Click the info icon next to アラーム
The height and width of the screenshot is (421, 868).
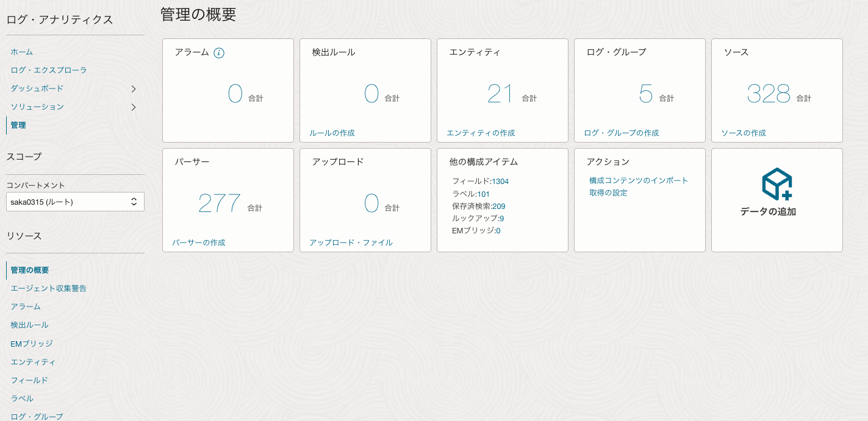point(218,52)
